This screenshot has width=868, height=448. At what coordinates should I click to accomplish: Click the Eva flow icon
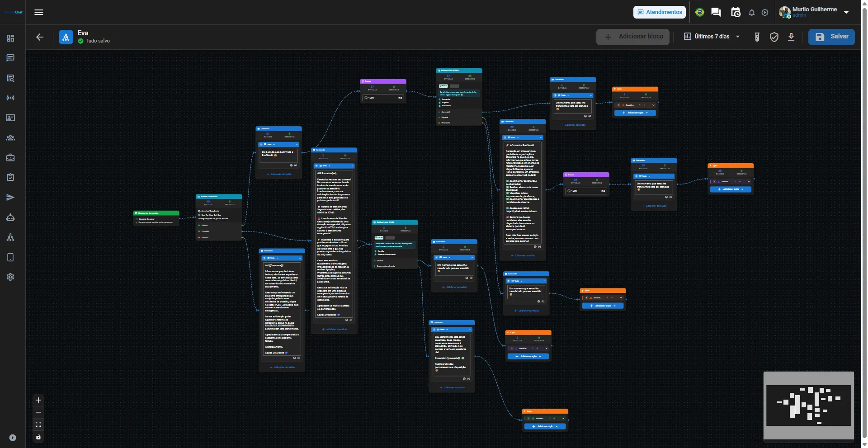66,37
